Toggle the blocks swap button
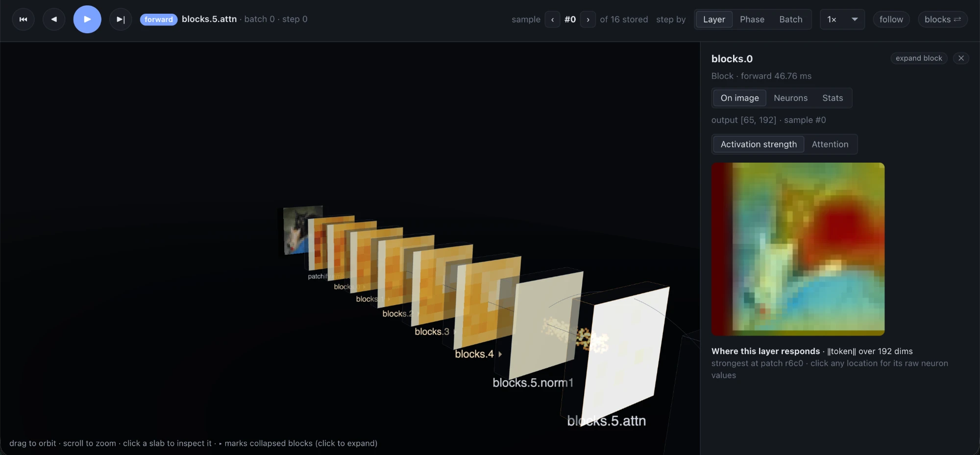This screenshot has width=980, height=455. [x=942, y=20]
